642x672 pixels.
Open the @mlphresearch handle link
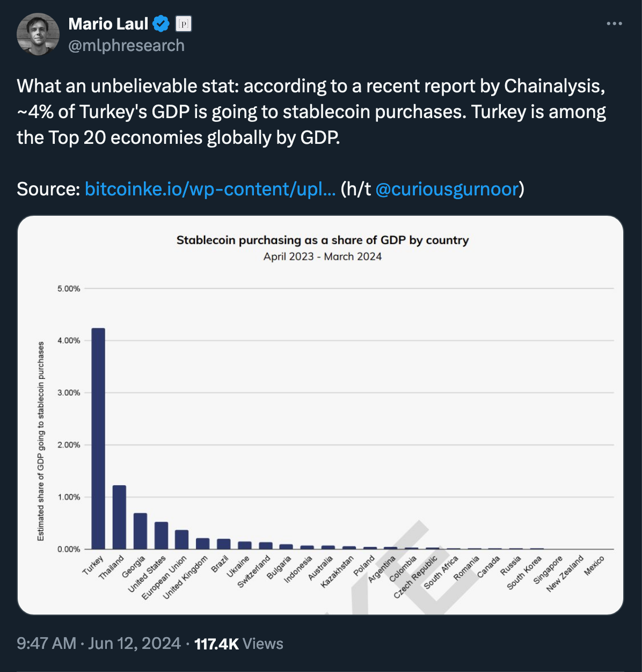tap(126, 46)
